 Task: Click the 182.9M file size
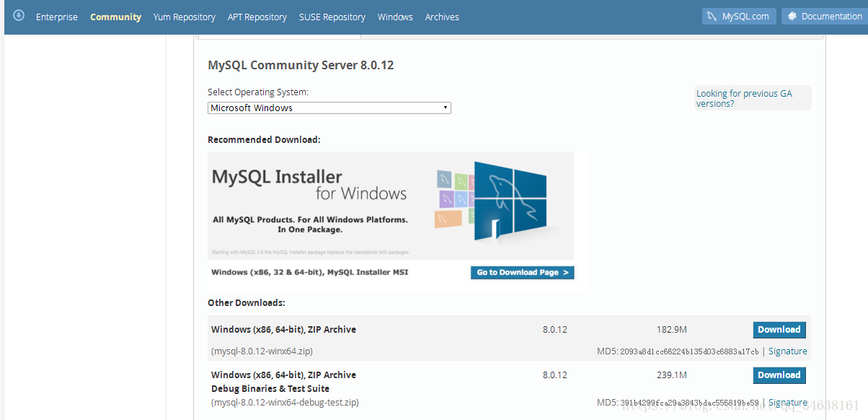click(672, 330)
